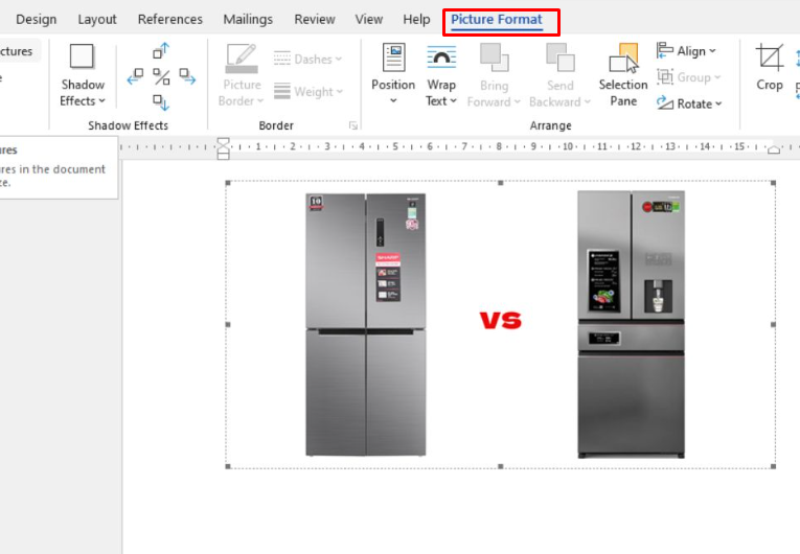
Task: Open the Help tab
Action: click(x=416, y=19)
